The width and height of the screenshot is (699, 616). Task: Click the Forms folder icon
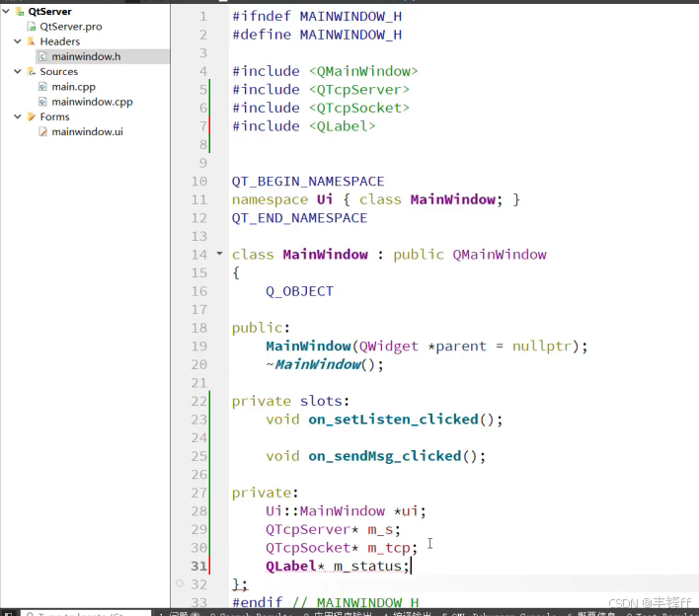point(32,116)
